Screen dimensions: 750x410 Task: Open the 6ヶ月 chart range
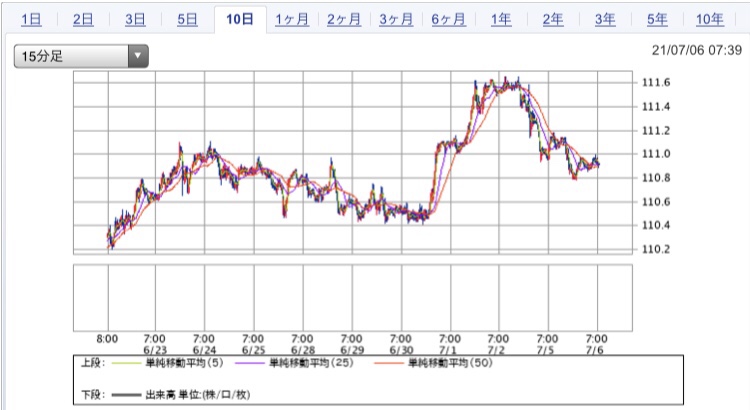click(x=449, y=20)
